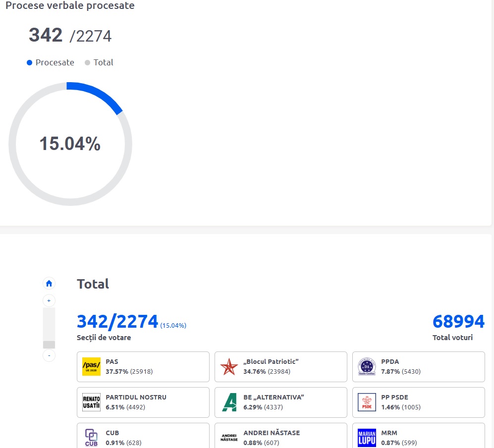Image resolution: width=494 pixels, height=448 pixels.
Task: Toggle the Procesate legend item
Action: tap(51, 62)
